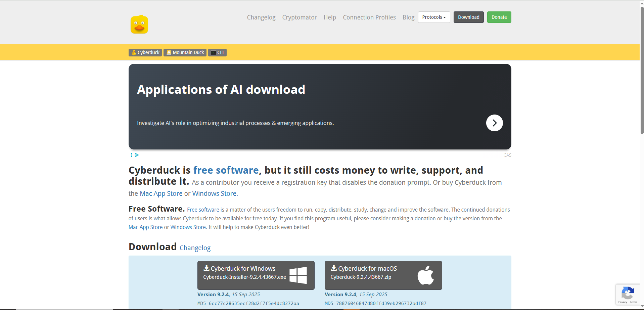Open the Help page
644x310 pixels.
coord(330,17)
